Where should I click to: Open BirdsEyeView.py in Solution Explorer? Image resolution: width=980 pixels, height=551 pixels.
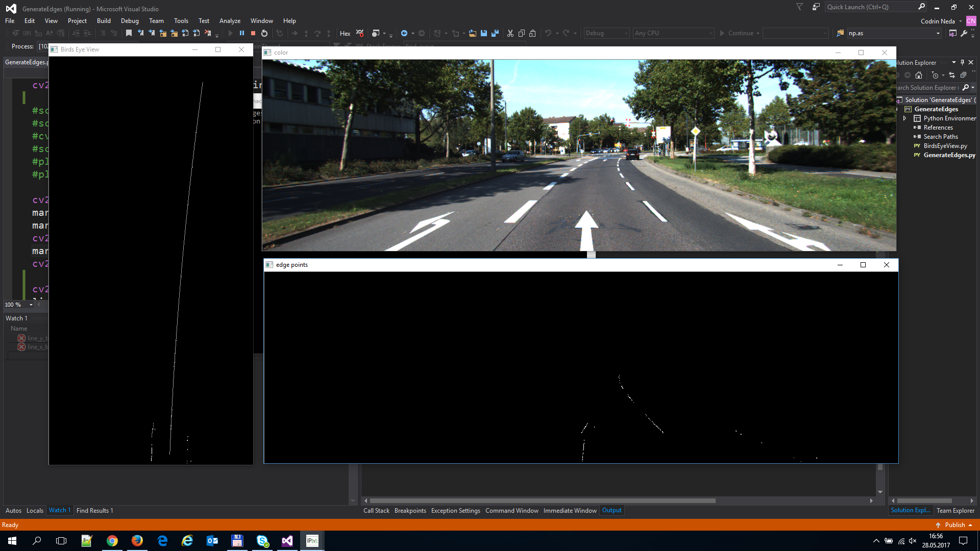(x=945, y=146)
